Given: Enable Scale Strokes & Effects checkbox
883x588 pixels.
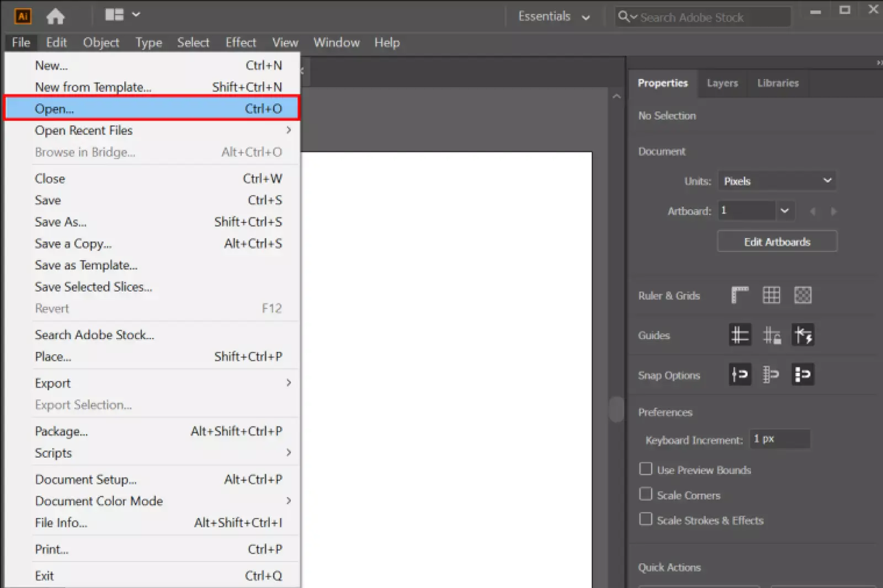Looking at the screenshot, I should click(645, 519).
